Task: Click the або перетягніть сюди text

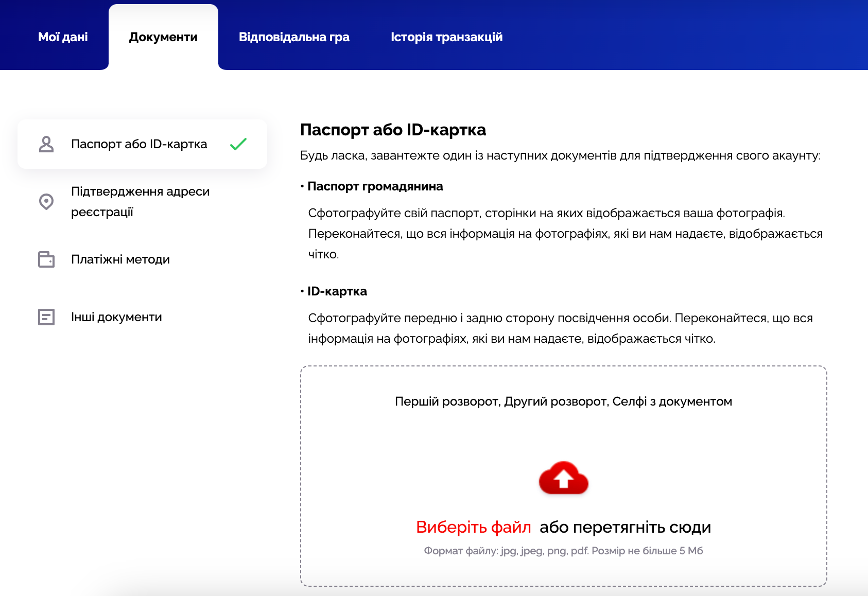Action: [x=625, y=527]
